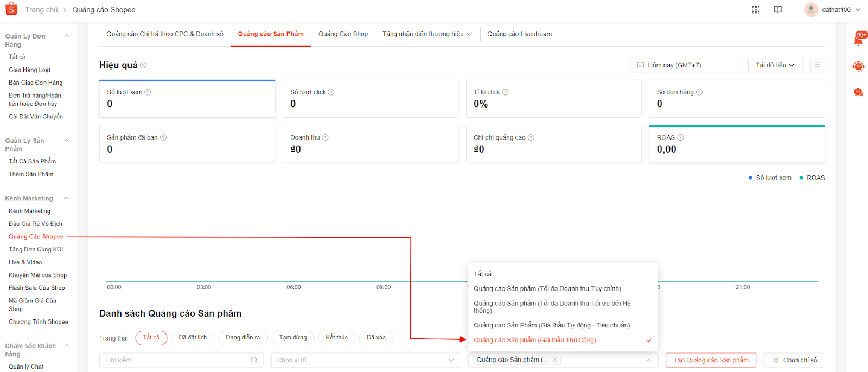
Task: Open the chat bubble icon
Action: point(858,92)
